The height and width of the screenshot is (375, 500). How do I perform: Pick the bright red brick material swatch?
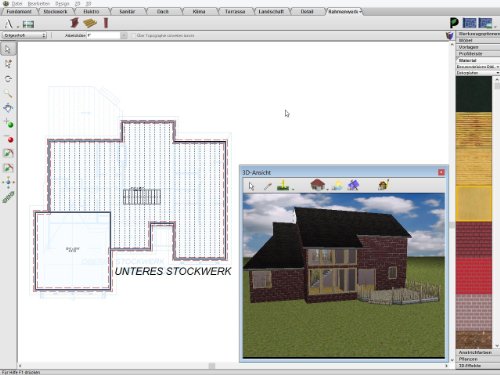point(474,275)
